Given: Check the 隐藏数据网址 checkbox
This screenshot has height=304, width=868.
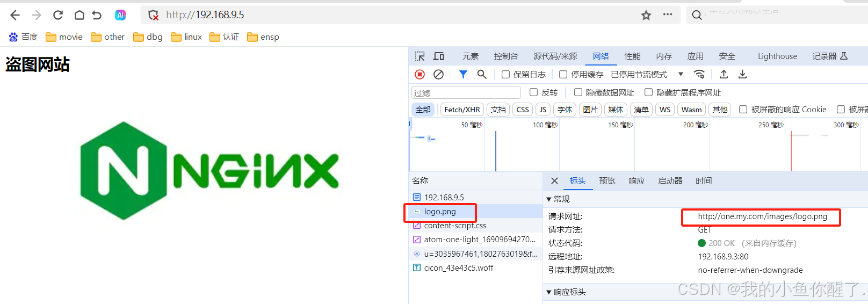Looking at the screenshot, I should pyautogui.click(x=578, y=92).
